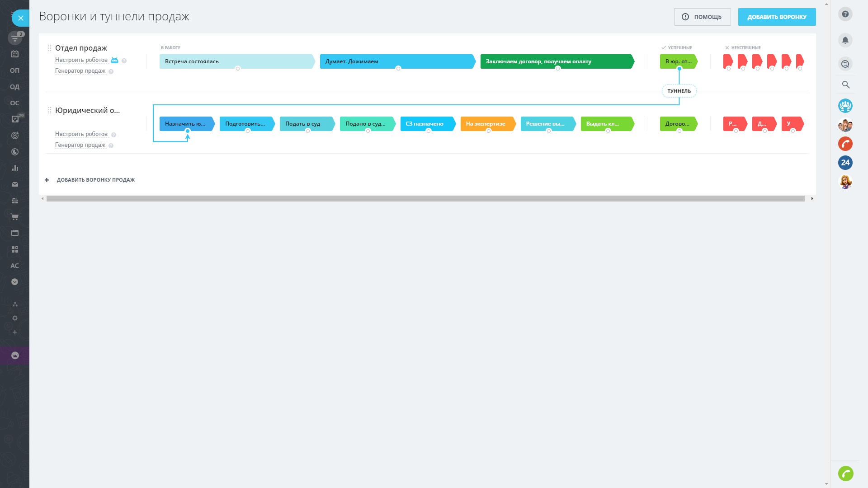Click the blue 24 round icon
This screenshot has width=868, height=488.
pos(845,163)
